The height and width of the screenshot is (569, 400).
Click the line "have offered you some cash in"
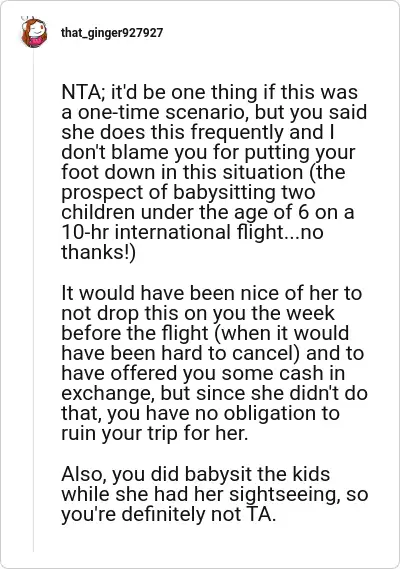coord(203,373)
